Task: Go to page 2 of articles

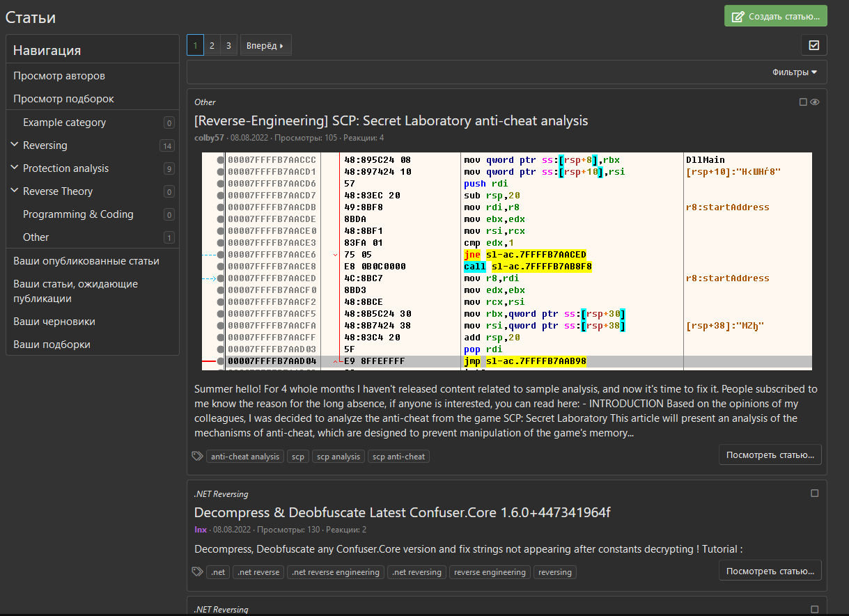Action: (212, 45)
